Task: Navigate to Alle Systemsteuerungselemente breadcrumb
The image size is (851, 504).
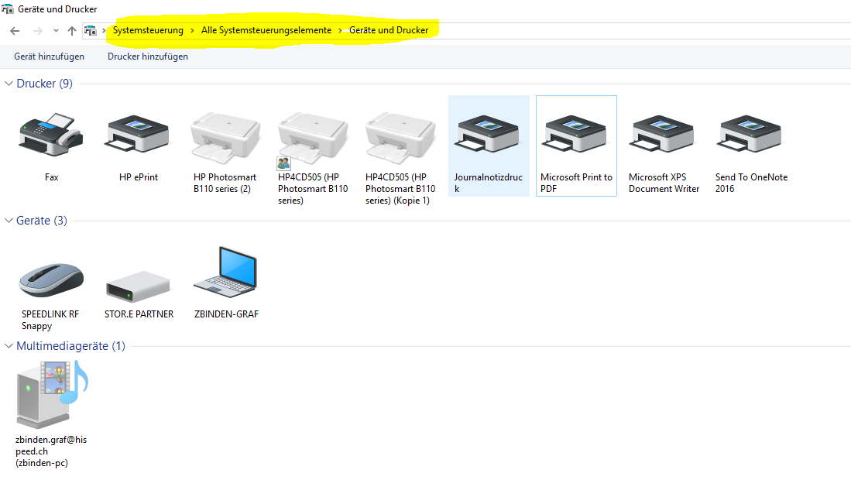Action: coord(266,30)
